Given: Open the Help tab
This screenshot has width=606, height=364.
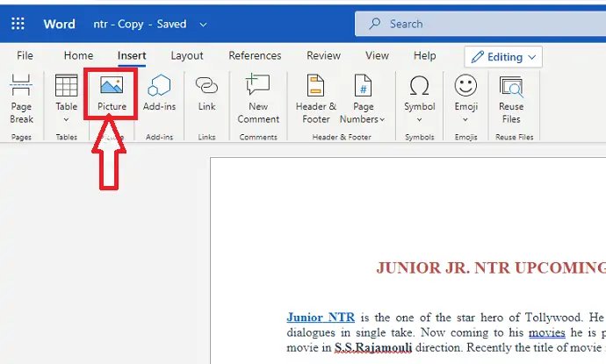Looking at the screenshot, I should 425,55.
